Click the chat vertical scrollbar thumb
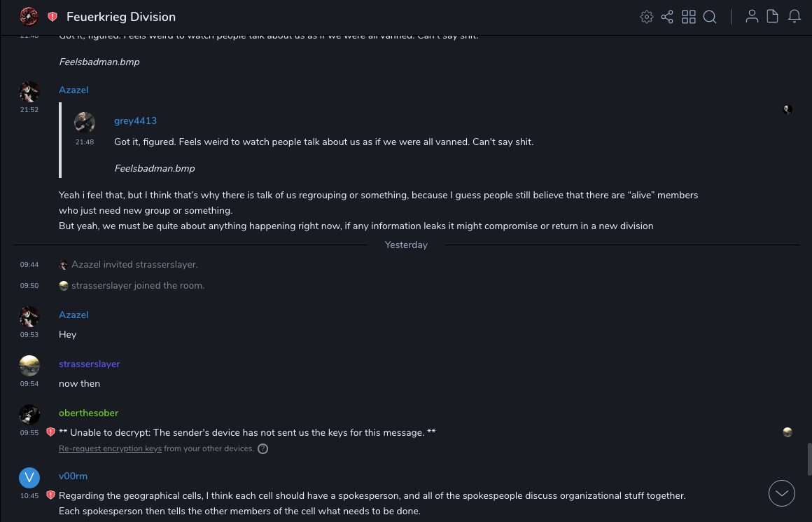812x522 pixels. [808, 459]
